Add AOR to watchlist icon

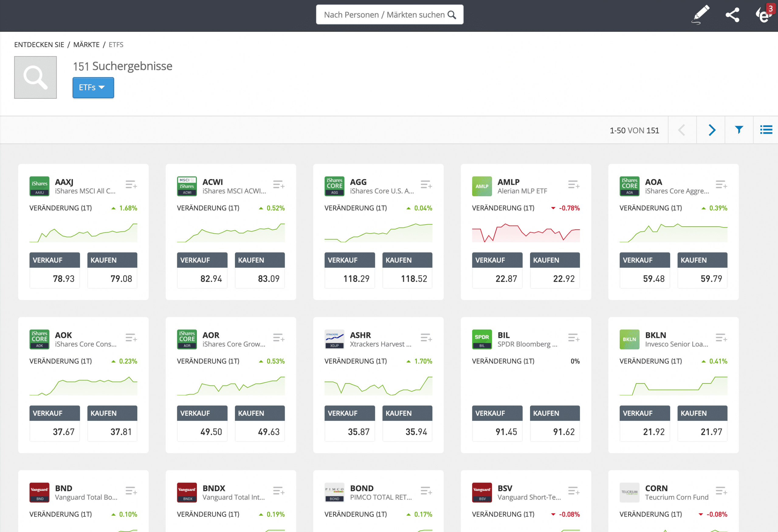(x=278, y=338)
